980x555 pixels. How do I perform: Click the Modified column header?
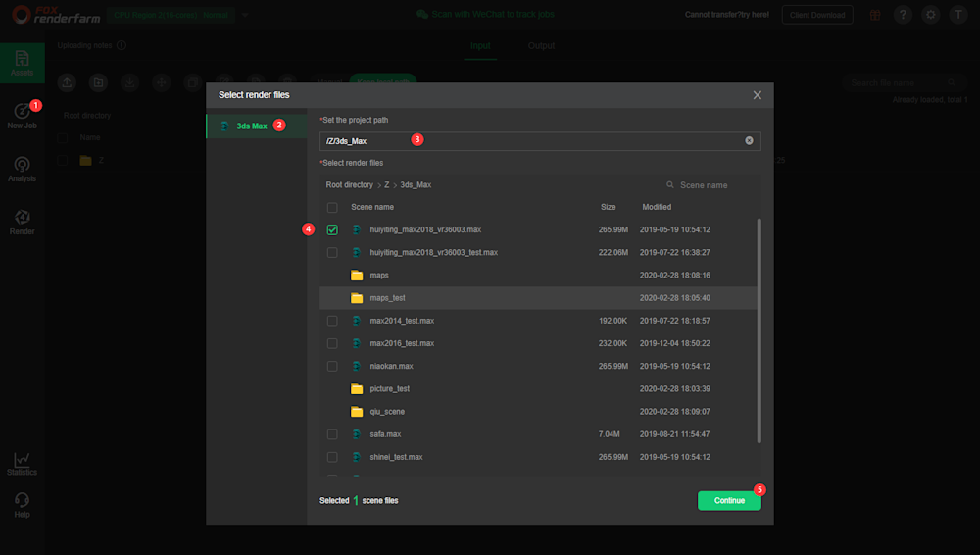coord(657,207)
